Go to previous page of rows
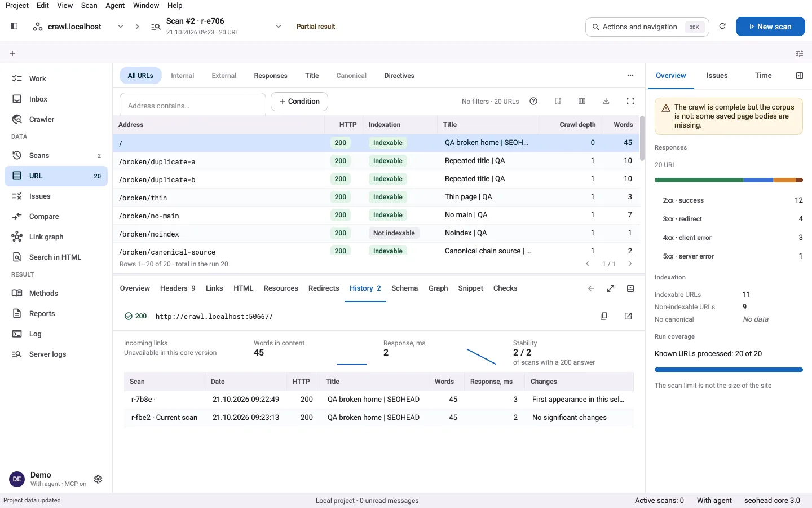Screen dimensions: 812x508 (x=588, y=264)
